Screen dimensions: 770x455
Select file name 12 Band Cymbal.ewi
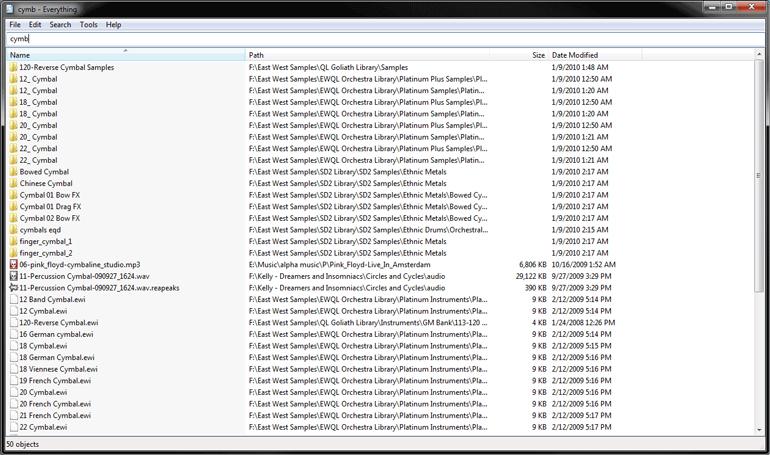point(53,299)
